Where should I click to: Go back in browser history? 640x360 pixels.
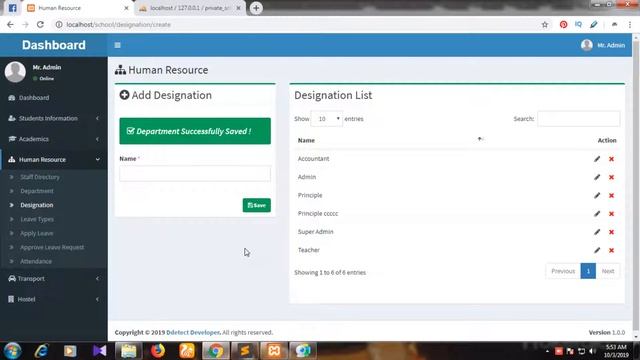10,24
